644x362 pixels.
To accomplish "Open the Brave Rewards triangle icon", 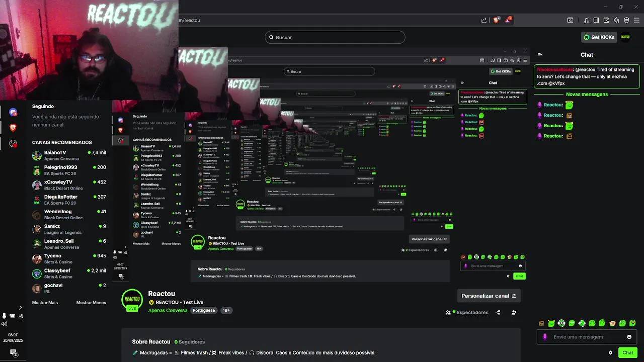I will pos(508,20).
